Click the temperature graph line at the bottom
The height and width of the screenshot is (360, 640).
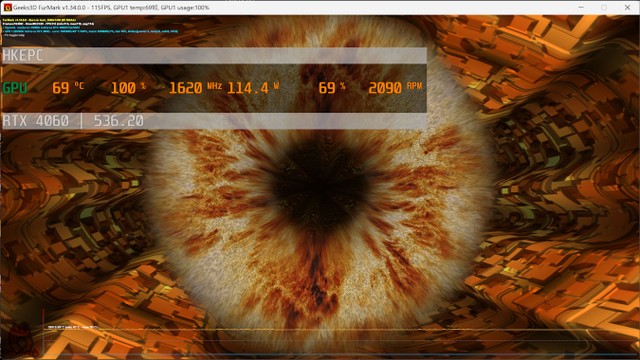click(x=341, y=329)
